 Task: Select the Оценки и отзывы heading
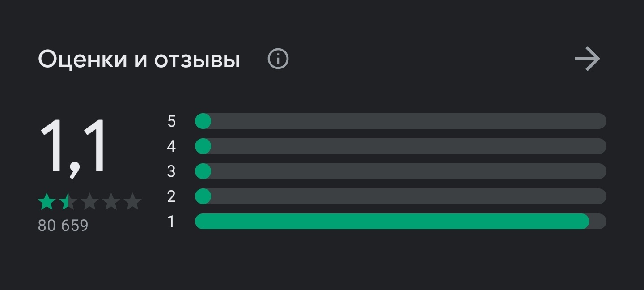139,60
